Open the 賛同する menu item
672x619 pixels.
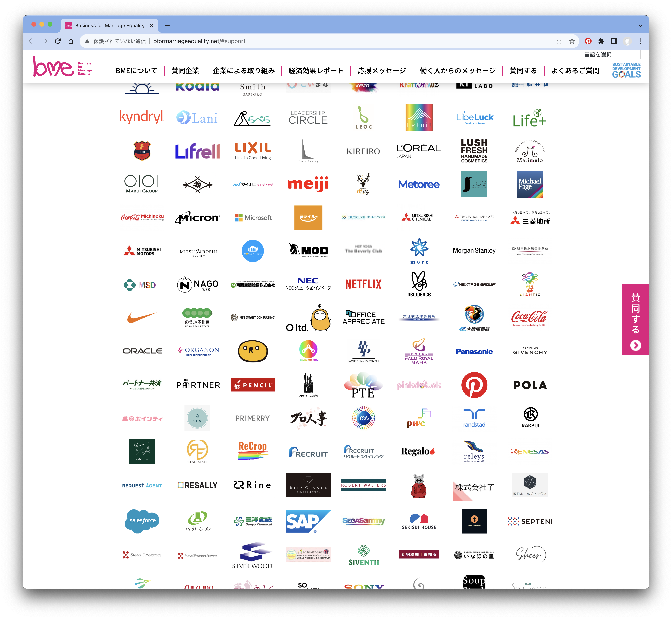coord(523,71)
